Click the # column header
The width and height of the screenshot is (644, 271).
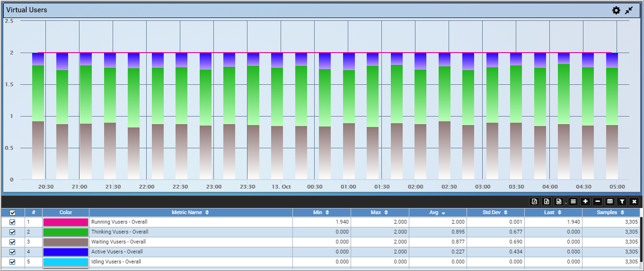tap(34, 212)
